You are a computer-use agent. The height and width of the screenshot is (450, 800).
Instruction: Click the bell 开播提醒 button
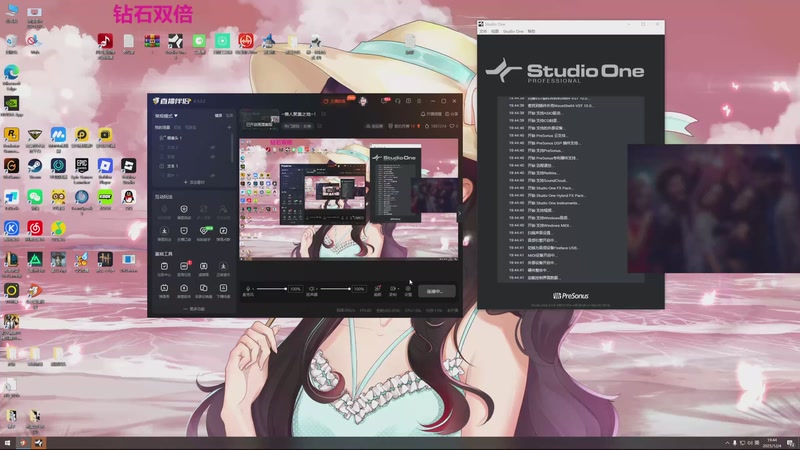431,114
